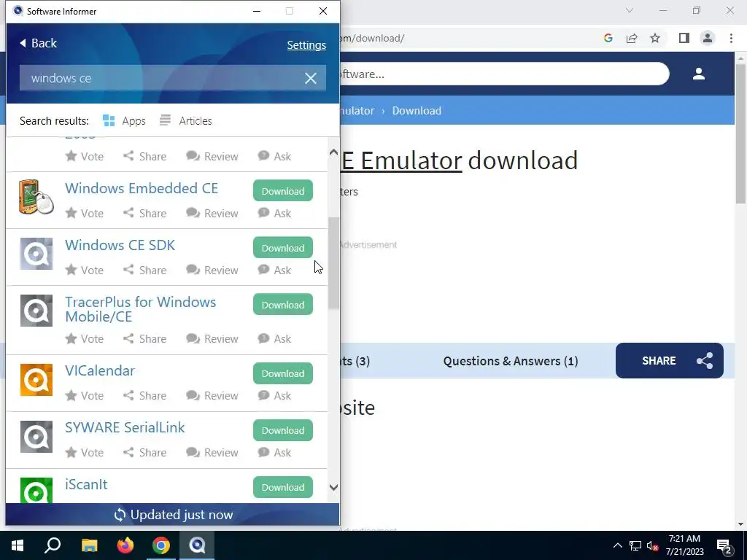Open TracerPlus for Windows Mobile/CE link
The image size is (747, 560).
[141, 309]
